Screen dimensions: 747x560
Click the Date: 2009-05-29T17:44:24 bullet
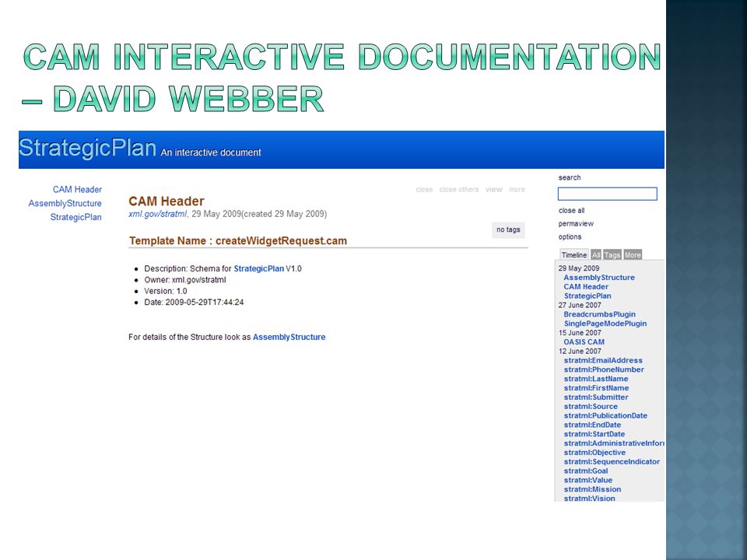pos(194,303)
